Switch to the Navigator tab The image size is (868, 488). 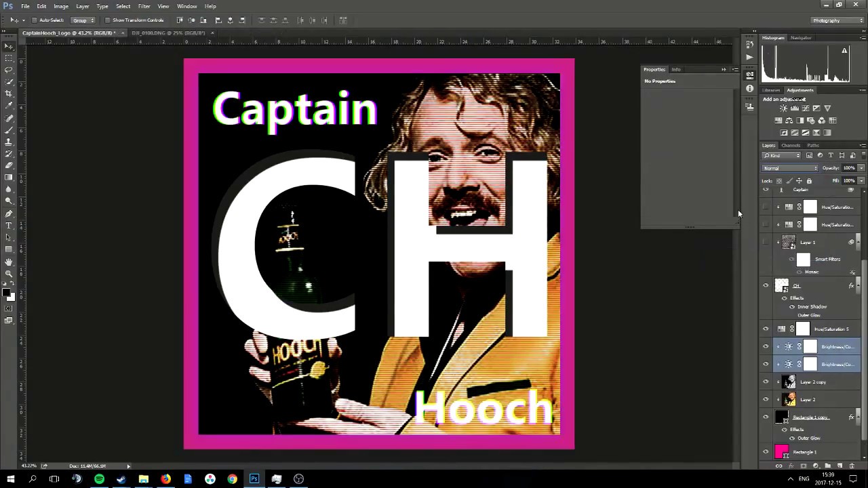(801, 38)
